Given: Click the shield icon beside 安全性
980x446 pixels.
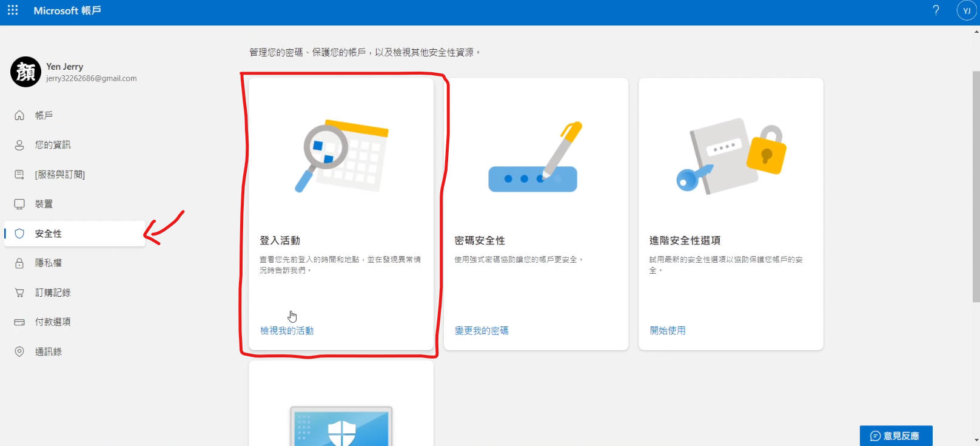Looking at the screenshot, I should click(x=19, y=234).
